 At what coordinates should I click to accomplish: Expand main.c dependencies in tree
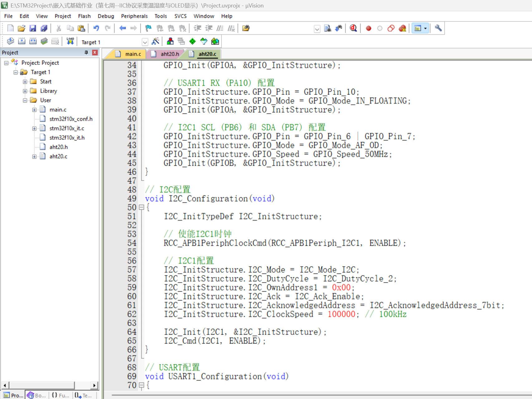(x=34, y=110)
